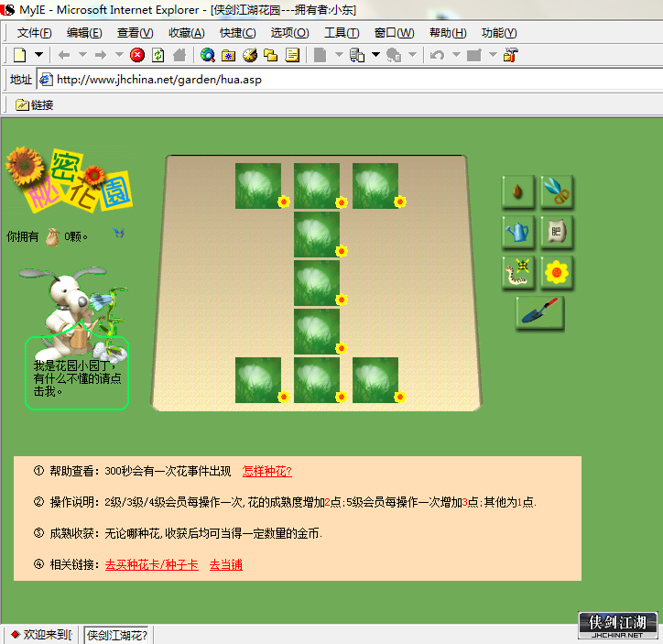
Task: Open the 文件(F) menu
Action: (34, 33)
